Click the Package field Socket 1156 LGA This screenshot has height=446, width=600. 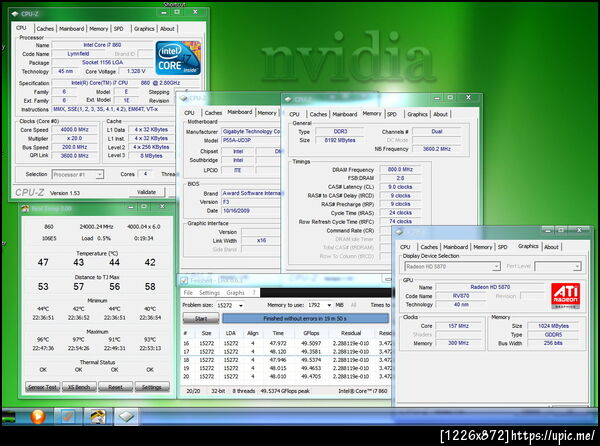tap(103, 62)
